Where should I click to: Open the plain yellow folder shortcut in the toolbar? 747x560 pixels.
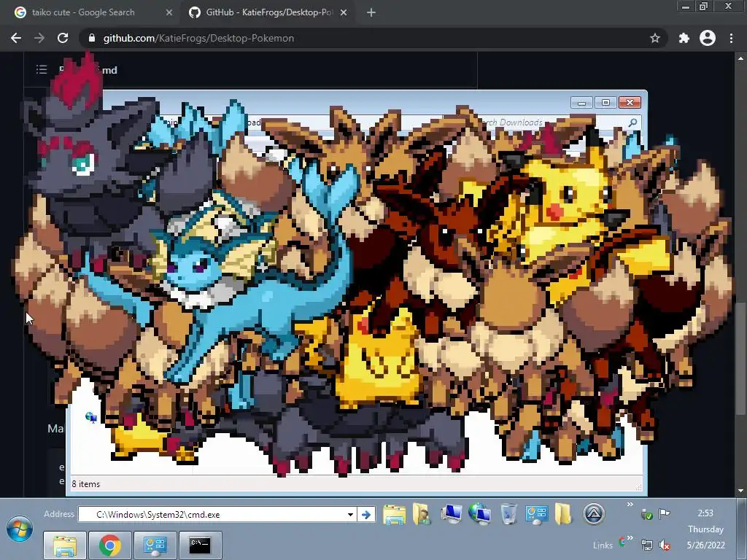(563, 514)
